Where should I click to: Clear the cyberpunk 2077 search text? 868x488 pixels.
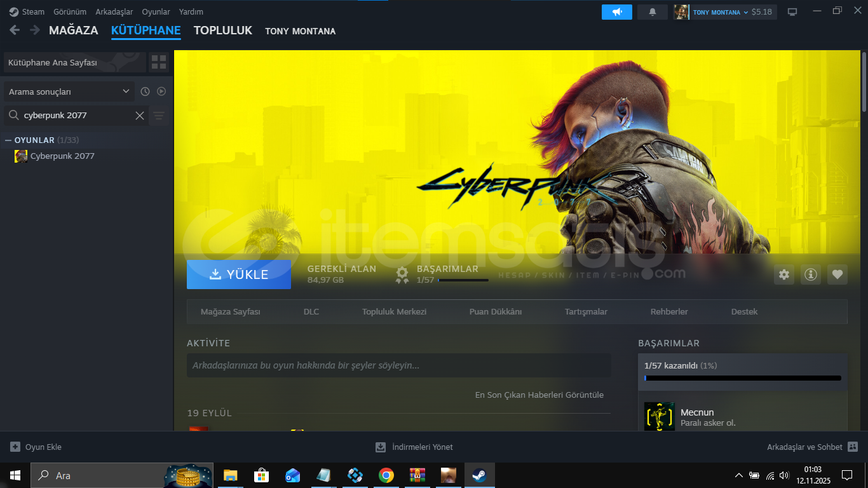(140, 116)
